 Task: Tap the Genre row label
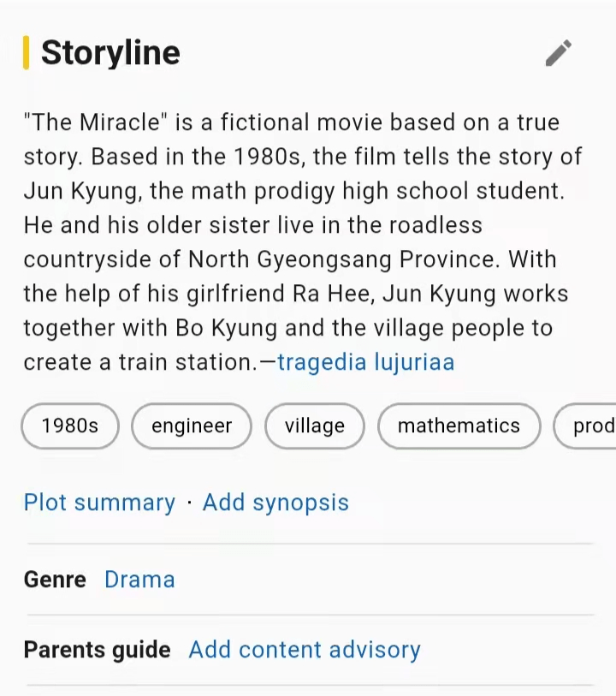tap(55, 580)
